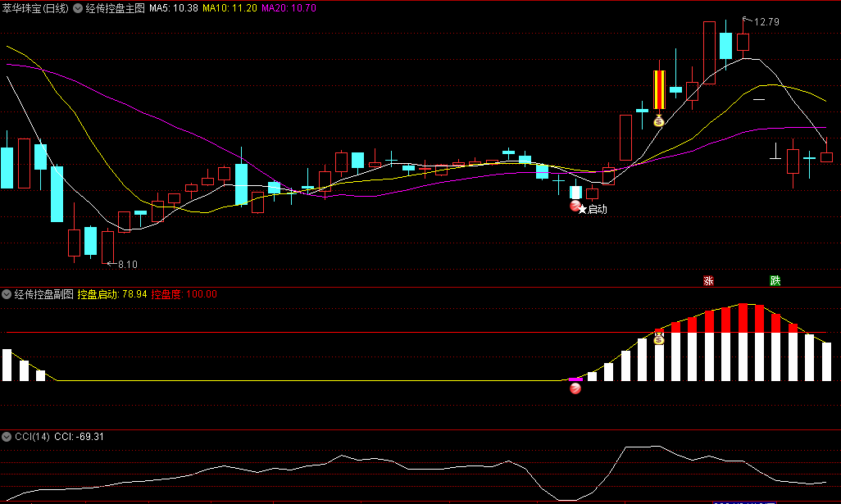Click the green 跌 tag

point(775,280)
